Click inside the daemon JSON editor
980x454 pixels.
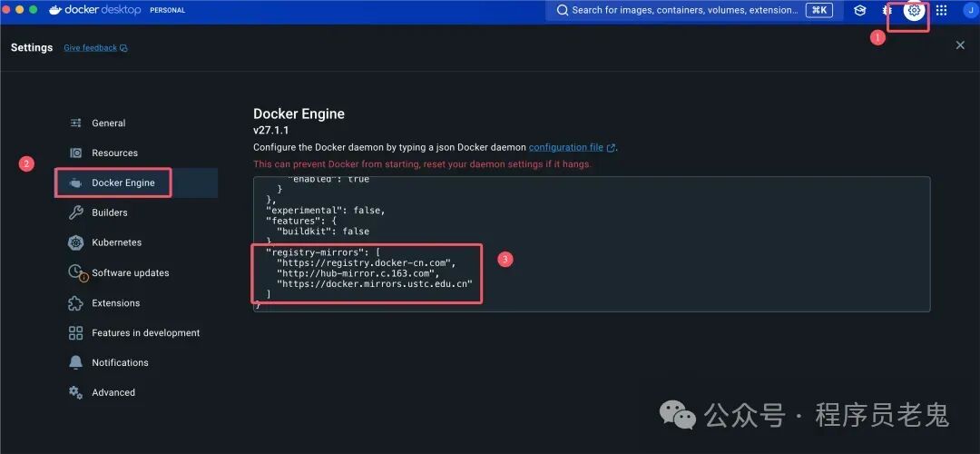pos(592,244)
